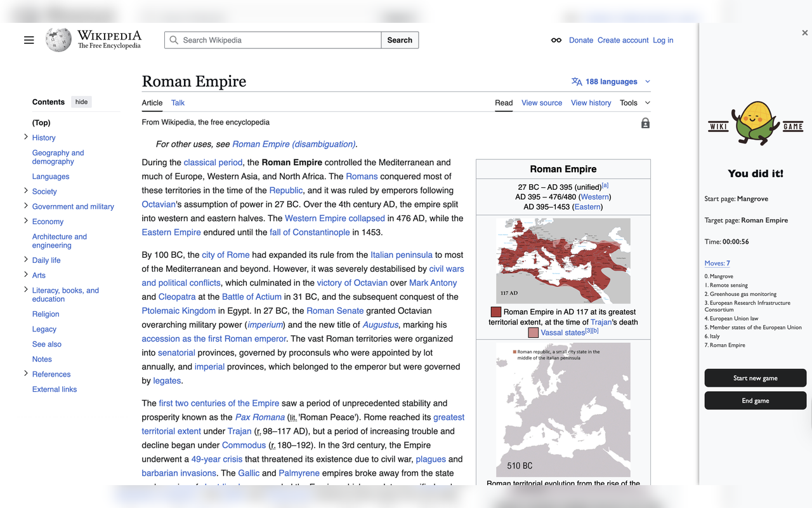This screenshot has width=812, height=508.
Task: Expand Literacy, books, and education section
Action: click(26, 290)
